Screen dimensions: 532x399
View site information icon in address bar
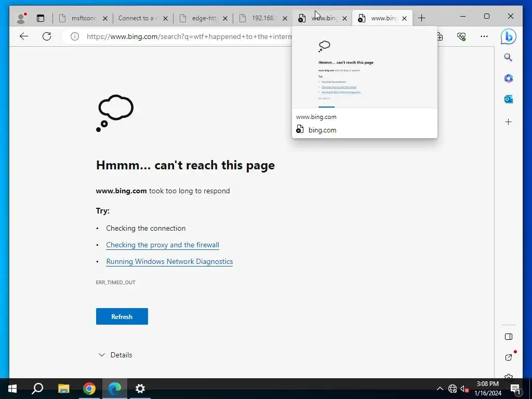click(75, 36)
